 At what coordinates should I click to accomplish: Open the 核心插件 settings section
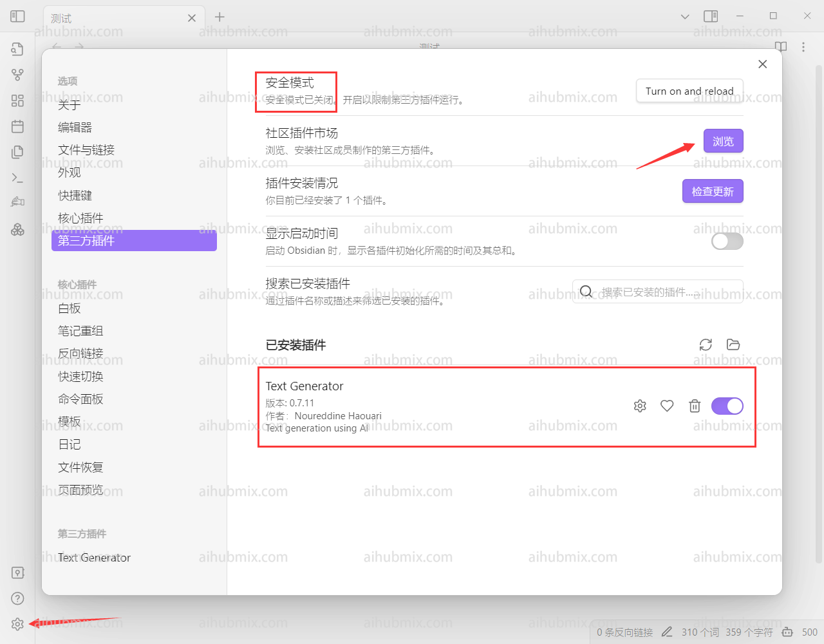[134, 218]
